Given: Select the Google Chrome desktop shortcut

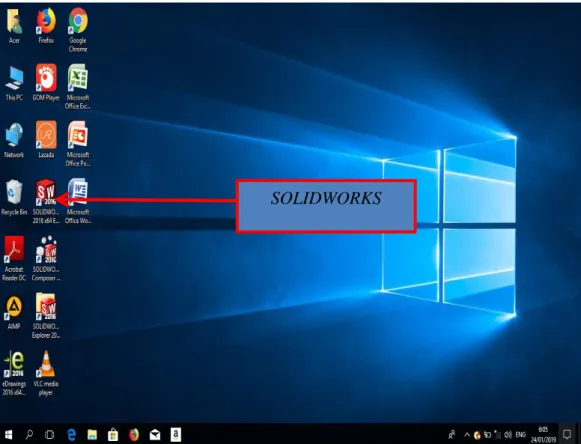Looking at the screenshot, I should click(78, 30).
